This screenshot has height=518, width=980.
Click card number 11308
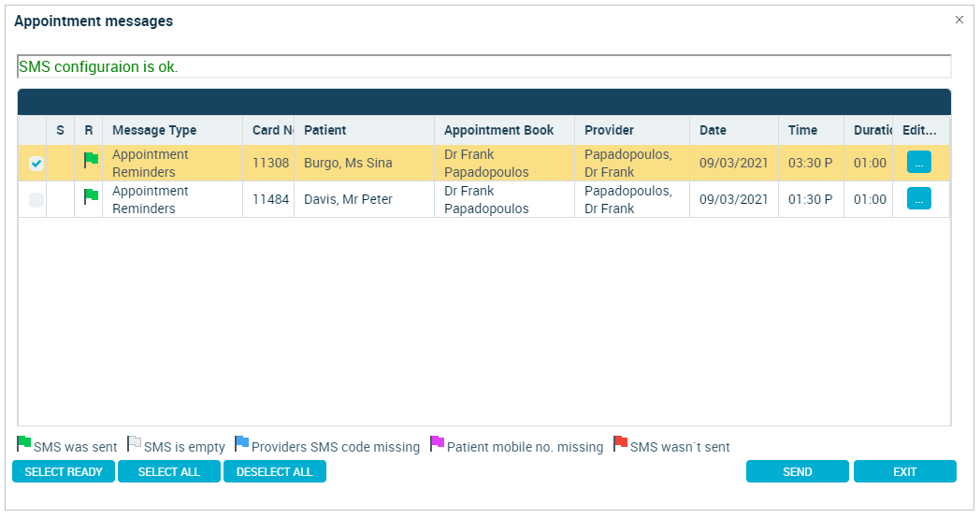click(268, 163)
